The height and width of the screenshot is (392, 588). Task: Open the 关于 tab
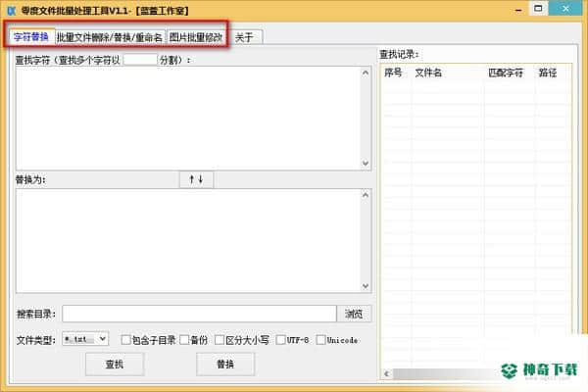pyautogui.click(x=244, y=37)
